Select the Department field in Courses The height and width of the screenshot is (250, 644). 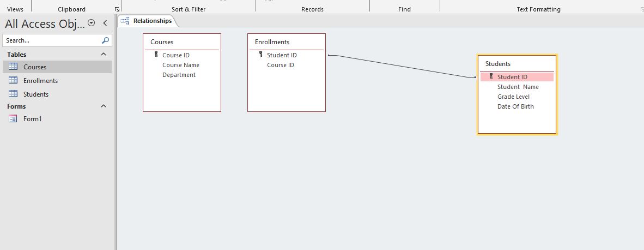point(179,75)
